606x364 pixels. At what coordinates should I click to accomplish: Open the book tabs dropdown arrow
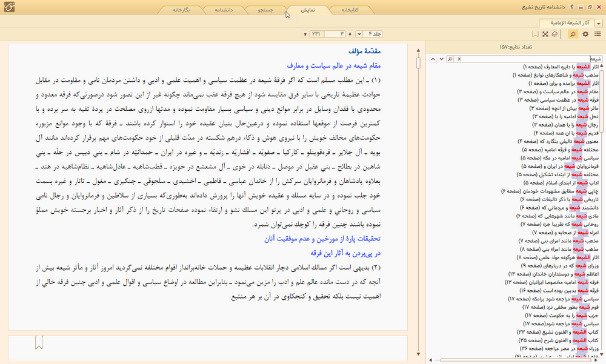(599, 24)
